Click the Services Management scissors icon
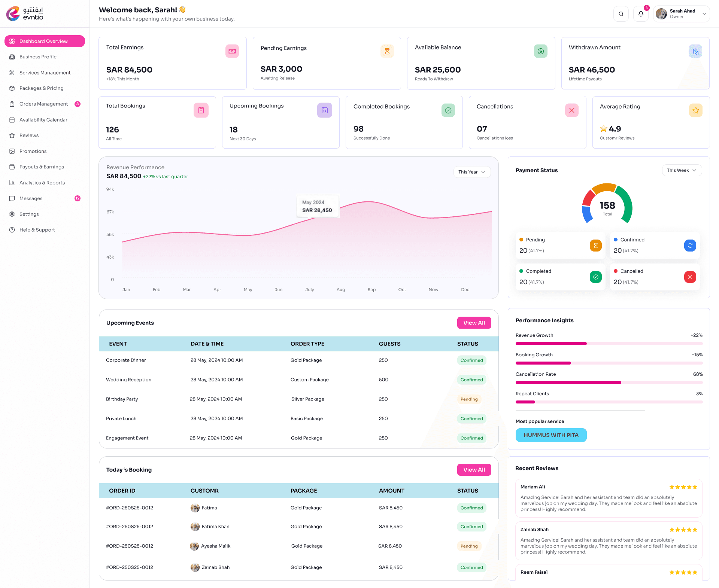719x588 pixels. point(12,73)
